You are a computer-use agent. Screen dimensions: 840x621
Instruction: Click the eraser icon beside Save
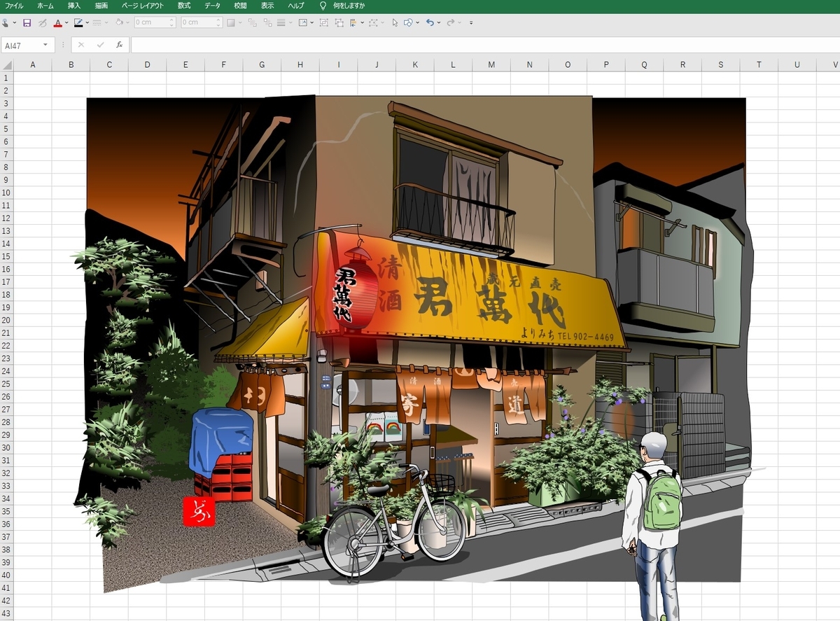(x=42, y=22)
